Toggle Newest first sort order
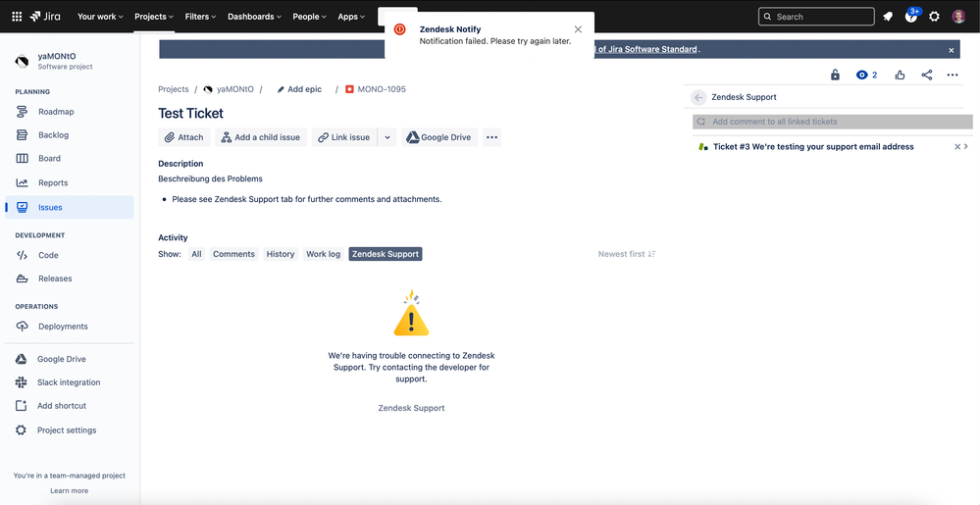This screenshot has width=980, height=505. click(x=627, y=254)
